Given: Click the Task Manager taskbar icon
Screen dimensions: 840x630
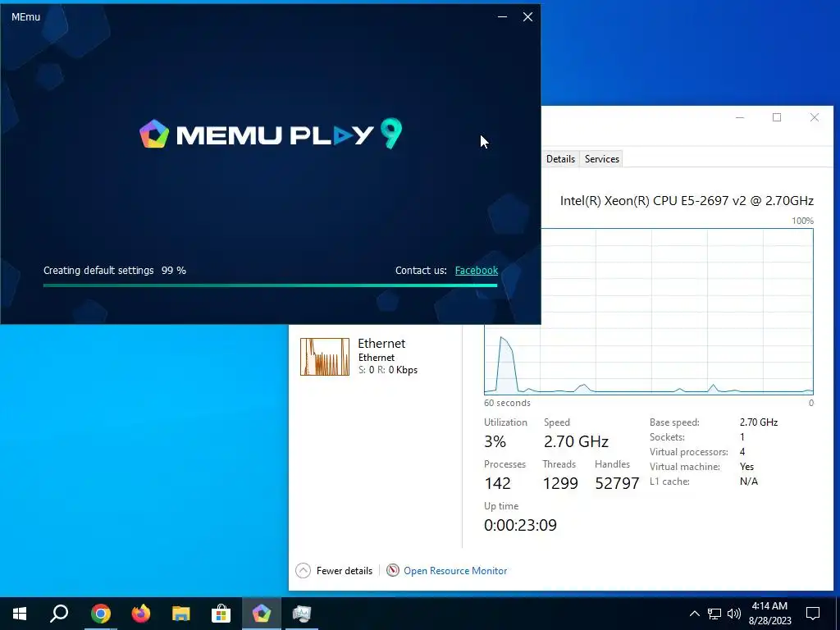Looking at the screenshot, I should (x=302, y=614).
